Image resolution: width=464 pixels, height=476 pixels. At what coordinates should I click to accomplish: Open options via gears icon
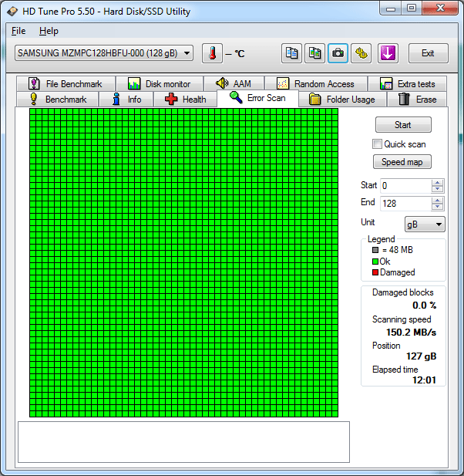tap(361, 53)
